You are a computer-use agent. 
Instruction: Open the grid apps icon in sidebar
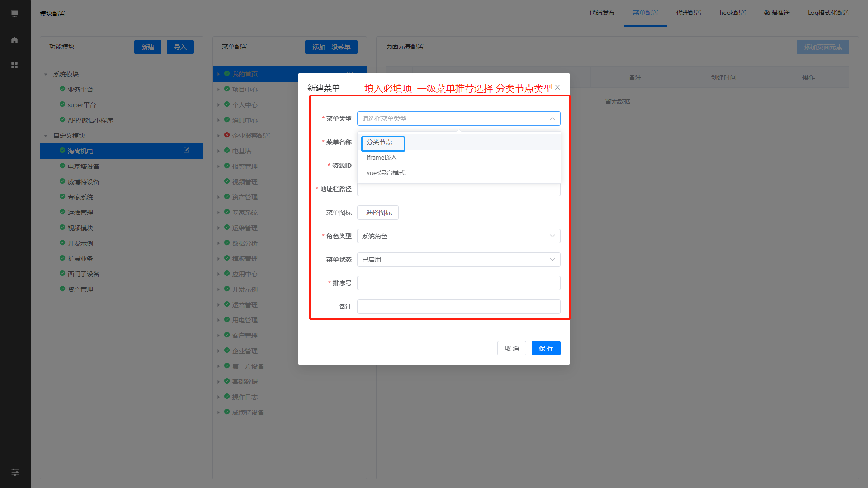pos(14,65)
